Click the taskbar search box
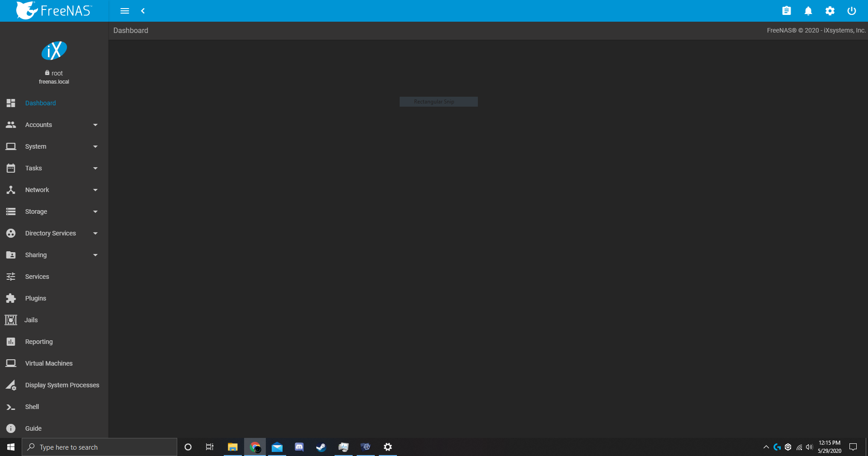Screen dimensions: 868x456 pos(99,447)
